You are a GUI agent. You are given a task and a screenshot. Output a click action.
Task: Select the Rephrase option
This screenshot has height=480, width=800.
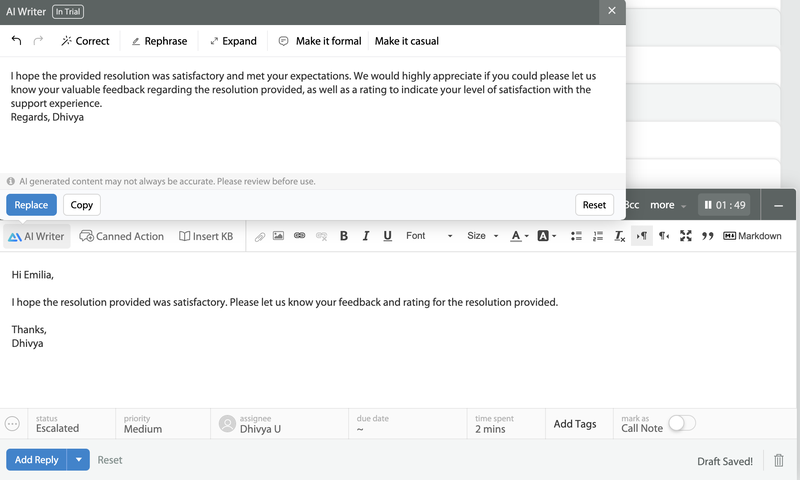pos(159,41)
